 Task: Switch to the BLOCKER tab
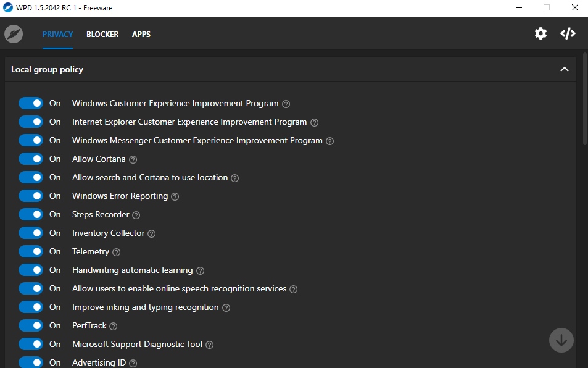(102, 34)
